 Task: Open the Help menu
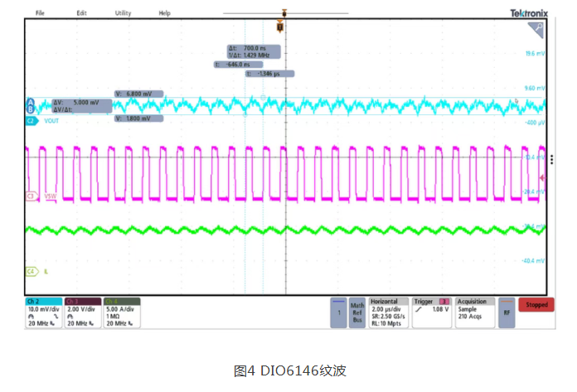tap(164, 13)
